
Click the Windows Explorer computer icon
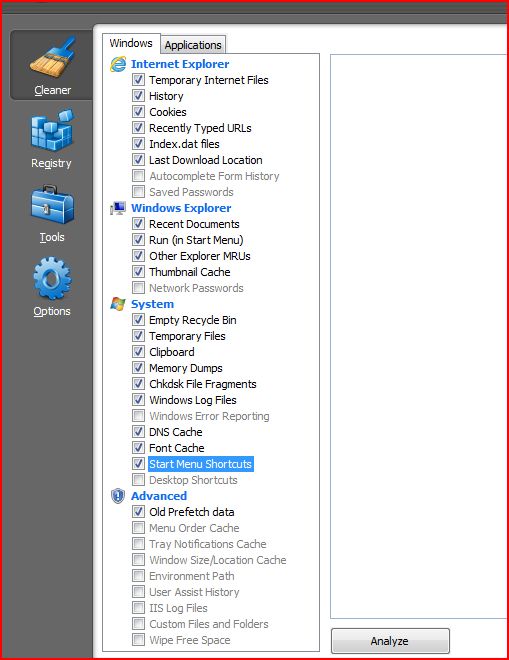[118, 208]
